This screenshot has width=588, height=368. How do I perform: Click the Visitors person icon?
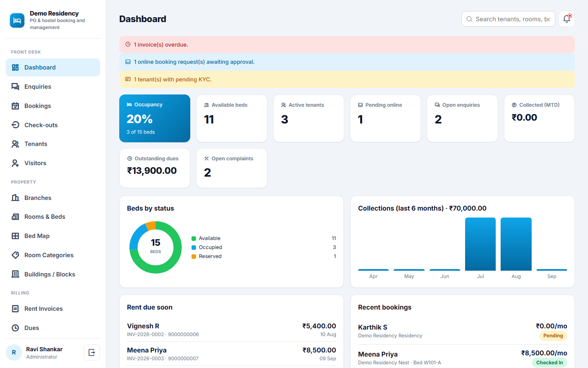point(16,163)
